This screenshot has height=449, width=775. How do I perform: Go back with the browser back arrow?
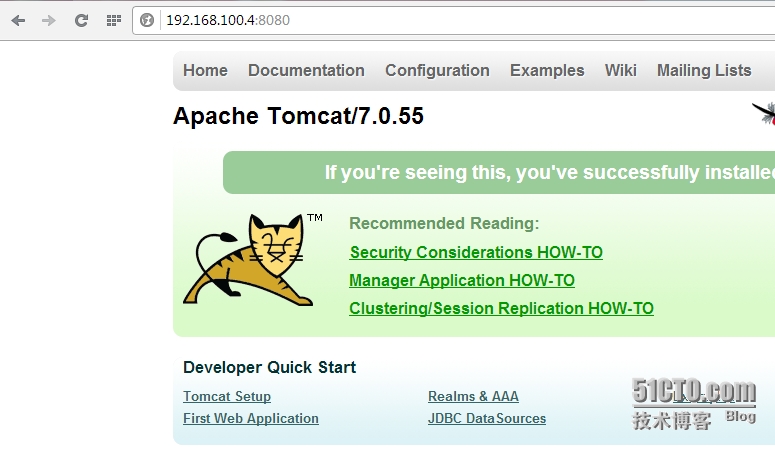tap(18, 20)
